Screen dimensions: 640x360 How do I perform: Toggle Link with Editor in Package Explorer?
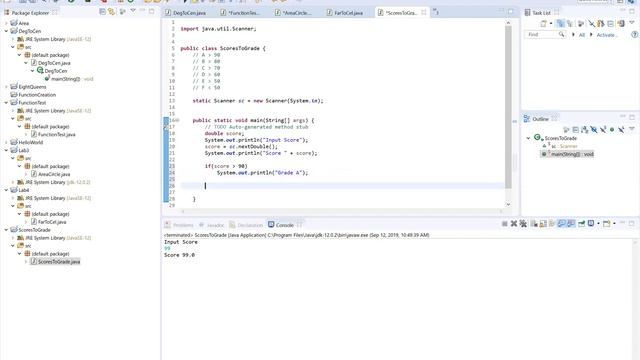click(x=111, y=12)
